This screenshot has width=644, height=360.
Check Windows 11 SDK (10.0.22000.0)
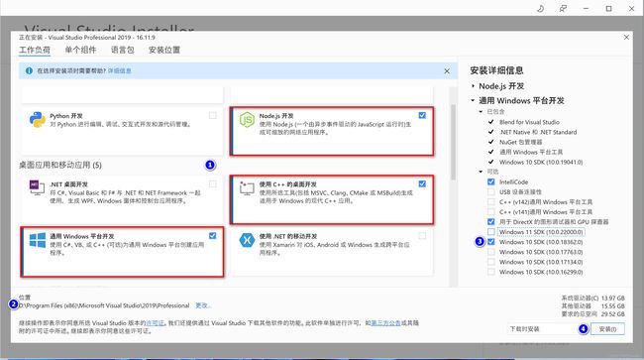tap(491, 232)
